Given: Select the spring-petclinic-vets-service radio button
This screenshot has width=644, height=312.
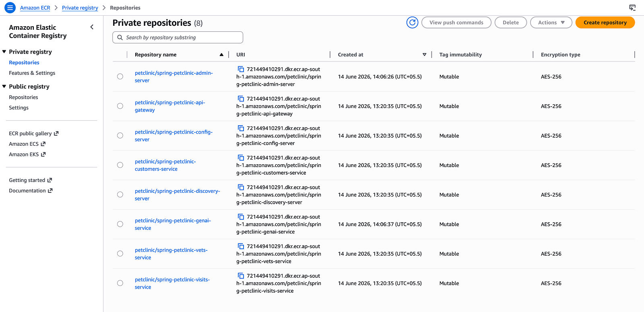Looking at the screenshot, I should pyautogui.click(x=120, y=254).
